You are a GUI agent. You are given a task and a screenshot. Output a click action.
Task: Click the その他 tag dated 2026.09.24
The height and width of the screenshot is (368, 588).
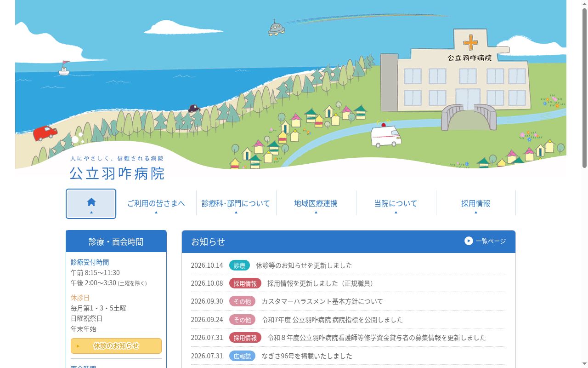pyautogui.click(x=242, y=320)
